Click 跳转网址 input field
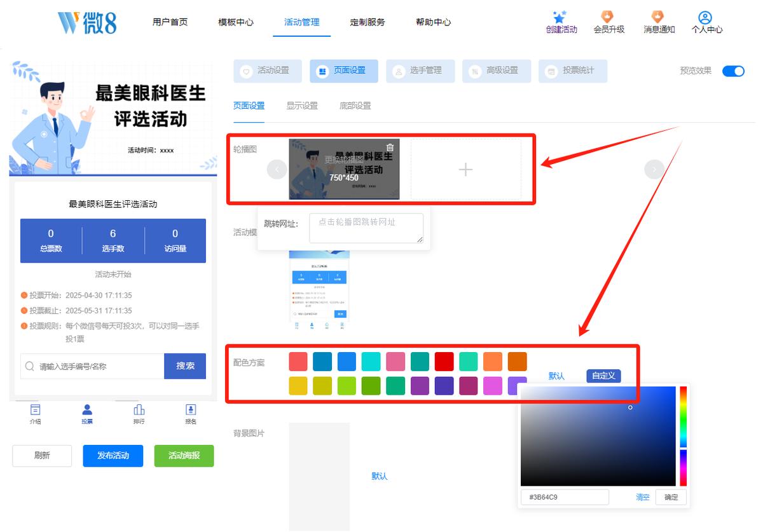Screen dimensions: 763x532 pyautogui.click(x=366, y=228)
